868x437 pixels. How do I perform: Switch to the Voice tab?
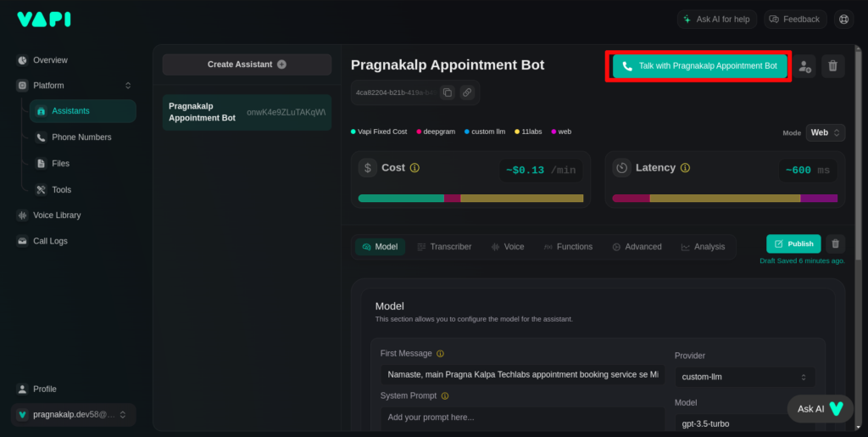click(507, 247)
